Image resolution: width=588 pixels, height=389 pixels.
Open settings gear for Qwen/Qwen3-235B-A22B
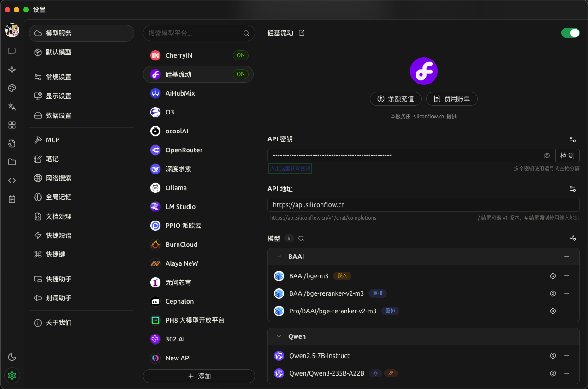(553, 373)
